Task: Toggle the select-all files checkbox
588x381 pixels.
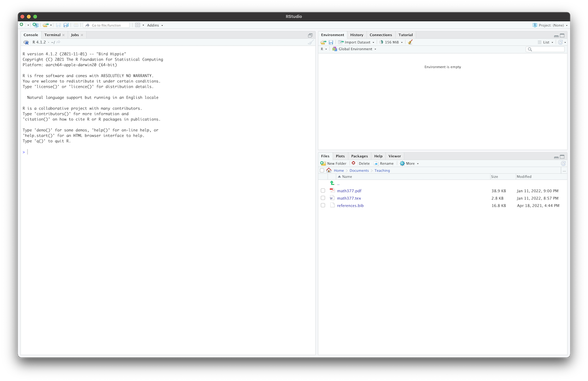Action: click(x=322, y=171)
